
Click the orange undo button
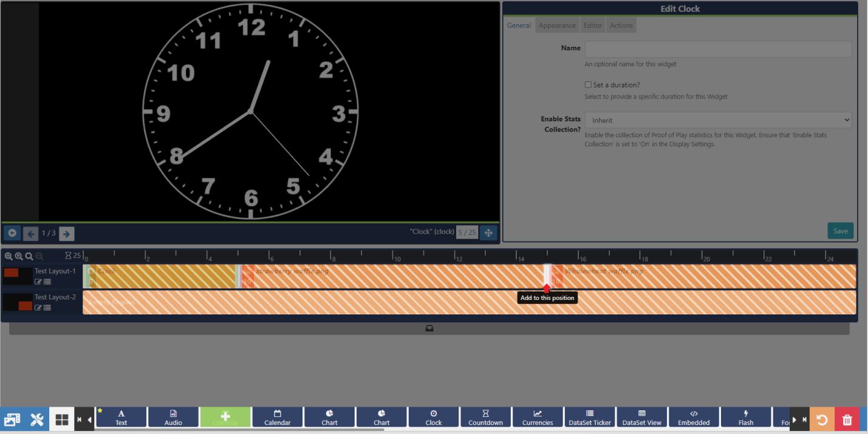[821, 419]
